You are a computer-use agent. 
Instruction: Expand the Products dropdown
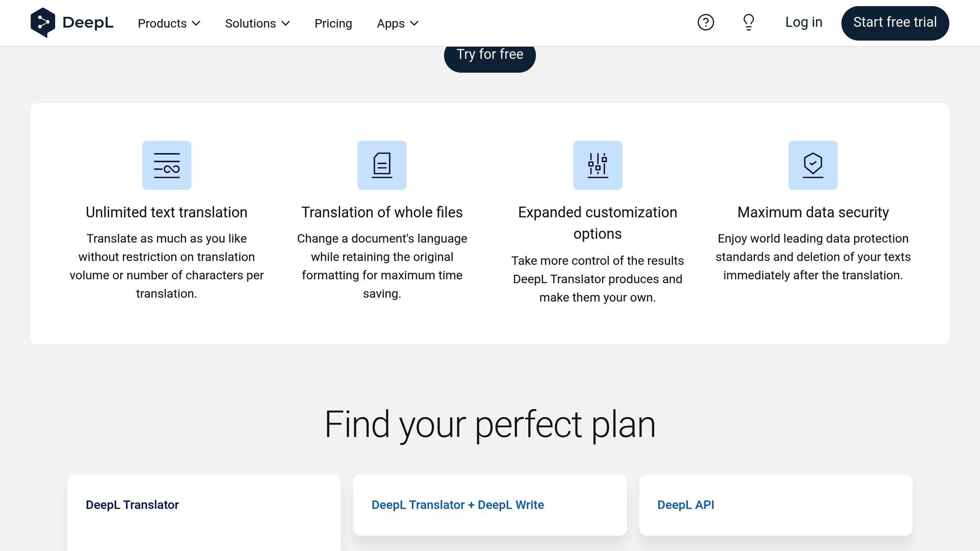(x=169, y=23)
